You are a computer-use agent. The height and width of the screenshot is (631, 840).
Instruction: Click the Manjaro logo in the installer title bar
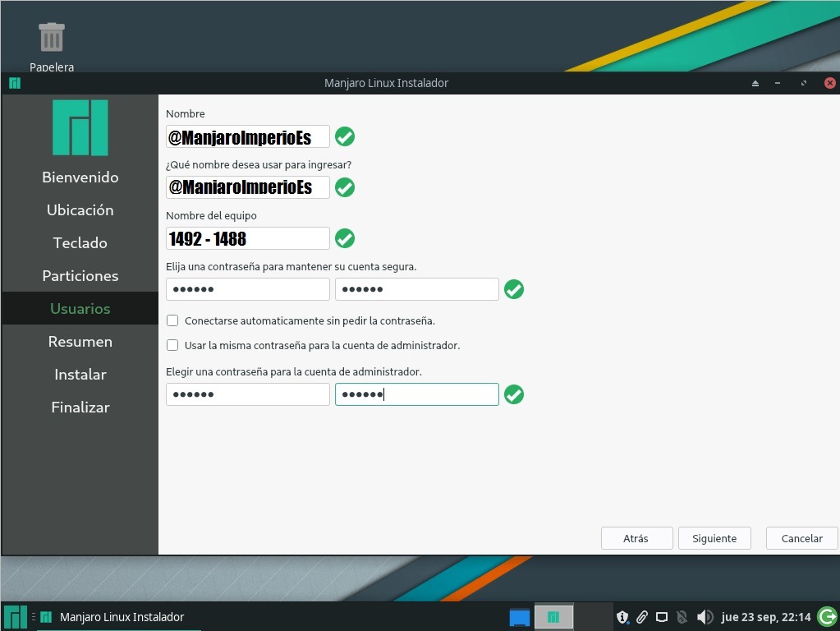15,83
